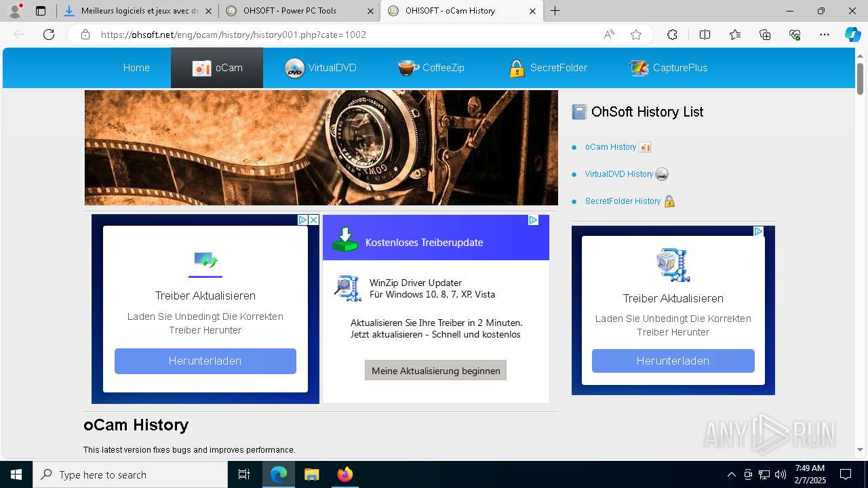Select the oCam menu item

[217, 68]
